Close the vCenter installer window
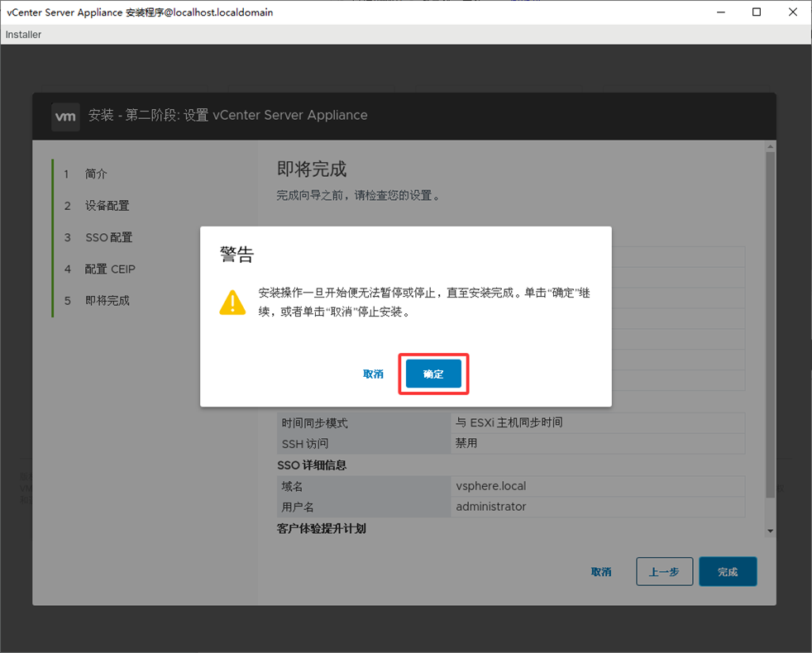Image resolution: width=812 pixels, height=653 pixels. point(793,12)
